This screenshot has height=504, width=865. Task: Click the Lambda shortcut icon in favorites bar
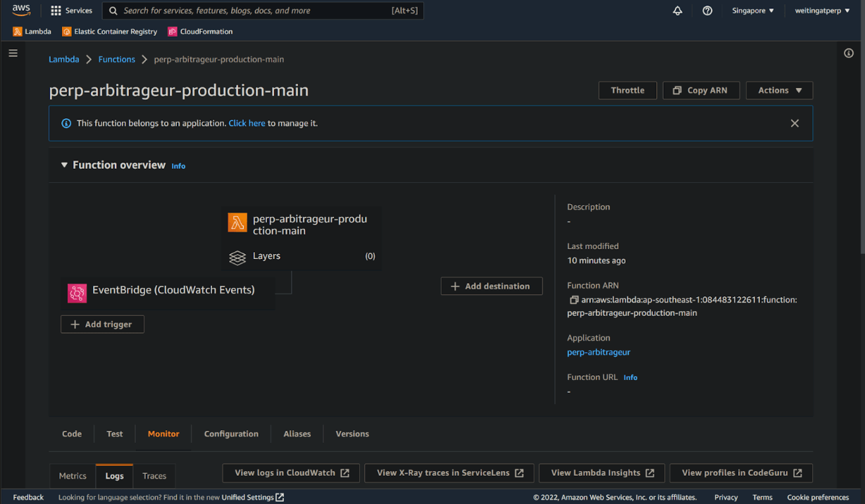(x=18, y=32)
